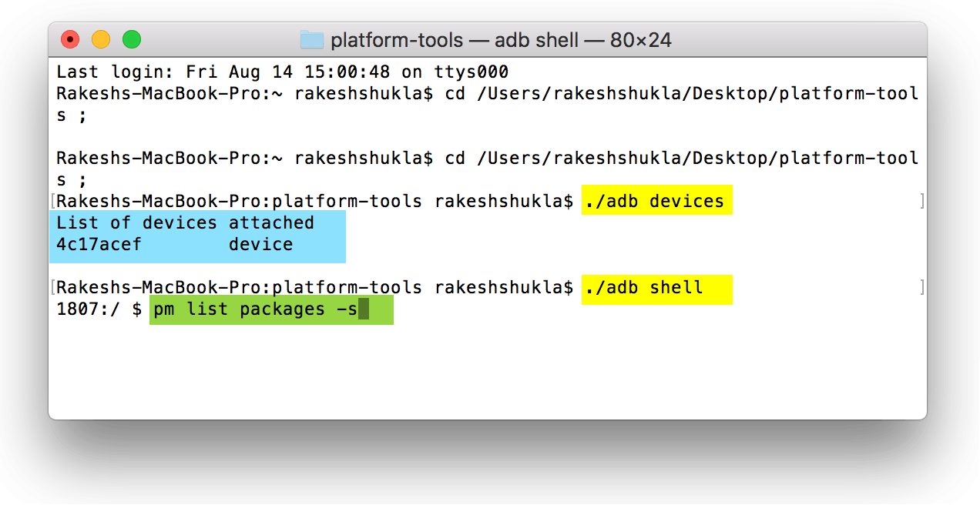Click the green "pm list packages -s" command
980x505 pixels.
pyautogui.click(x=254, y=309)
